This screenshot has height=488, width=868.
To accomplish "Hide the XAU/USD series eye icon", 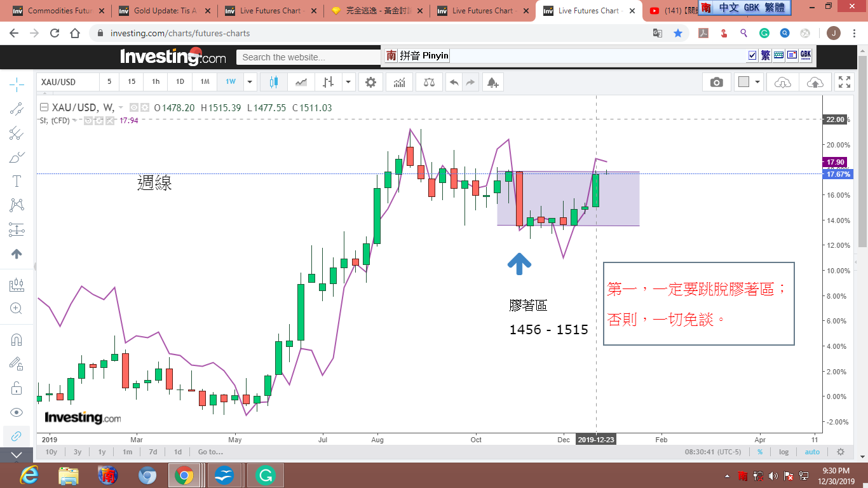I will click(134, 108).
